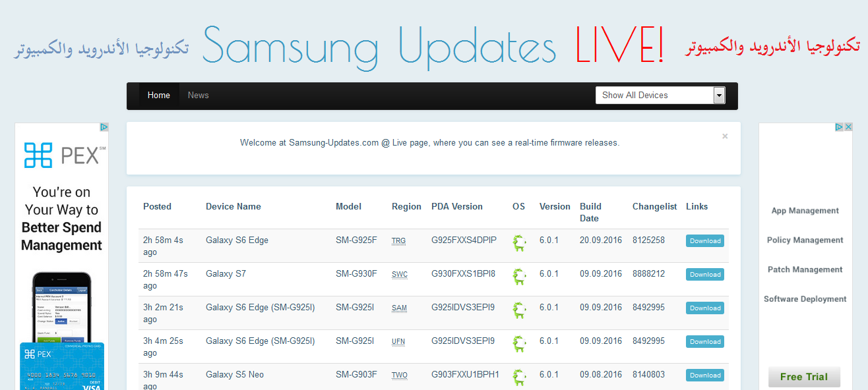The height and width of the screenshot is (390, 868).
Task: Click the OS column header
Action: point(518,206)
